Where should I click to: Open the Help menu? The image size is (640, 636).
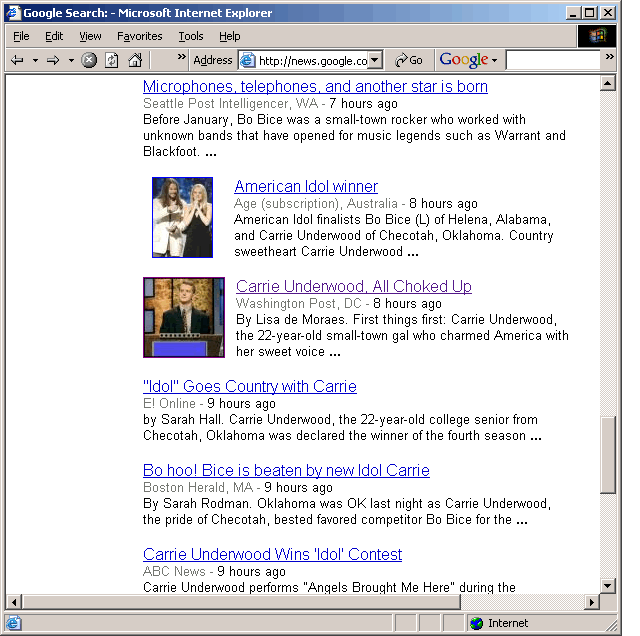click(229, 36)
